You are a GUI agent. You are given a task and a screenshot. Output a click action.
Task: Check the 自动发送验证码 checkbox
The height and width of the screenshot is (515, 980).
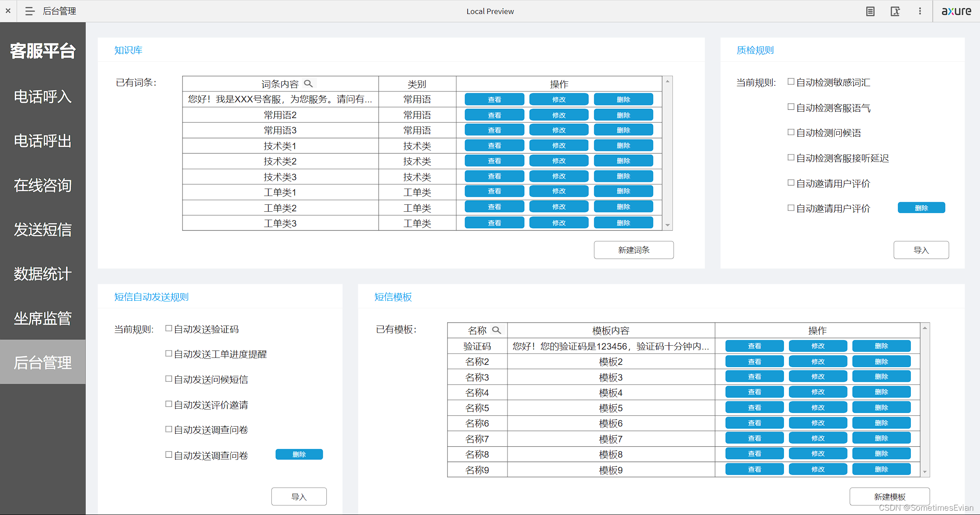pos(168,328)
